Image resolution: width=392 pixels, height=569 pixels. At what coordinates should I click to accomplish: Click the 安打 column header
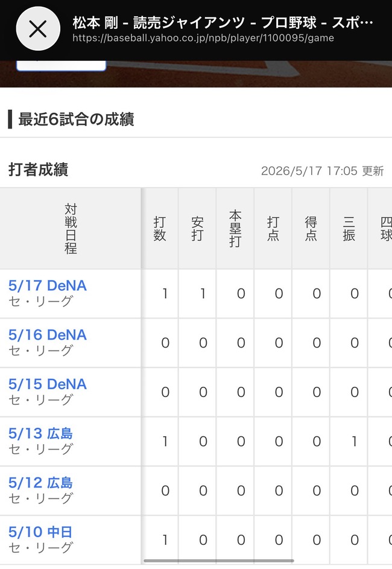197,229
